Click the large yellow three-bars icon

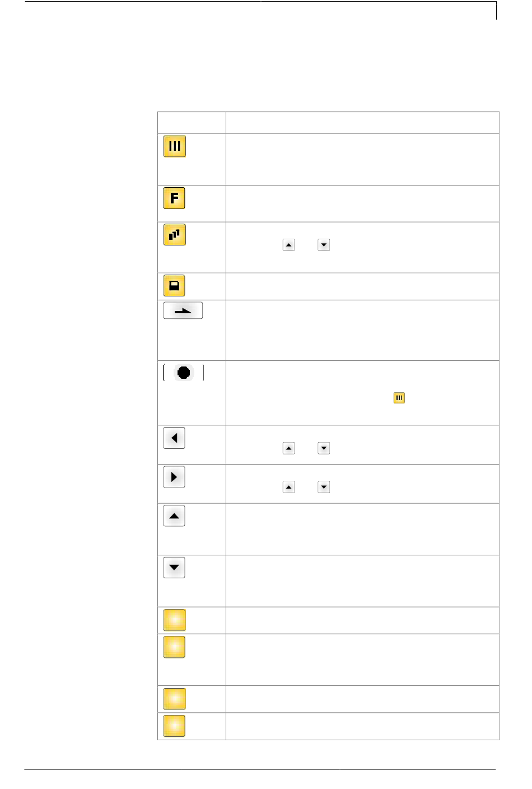(174, 146)
